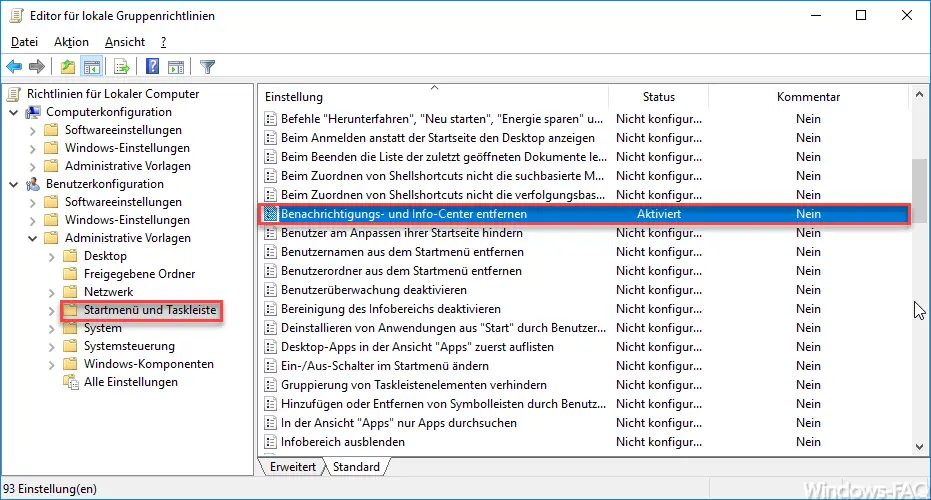Expand the Systemsteuerung tree node
This screenshot has height=500, width=931.
click(x=52, y=347)
